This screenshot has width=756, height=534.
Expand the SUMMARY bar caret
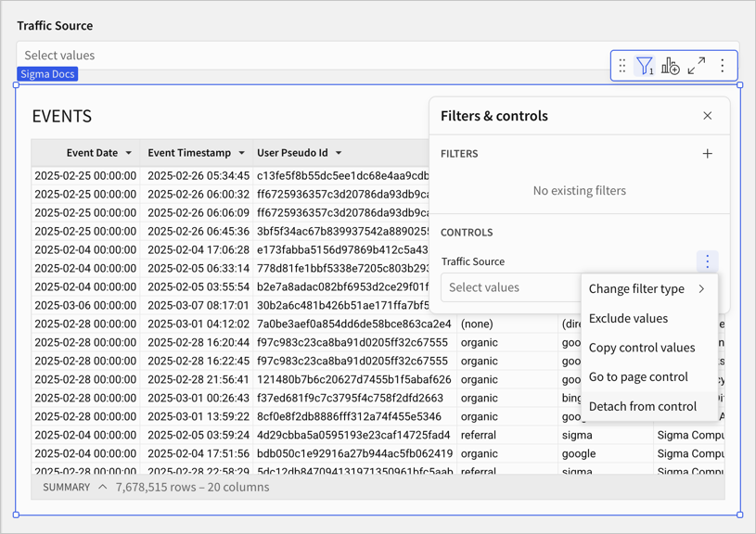102,487
